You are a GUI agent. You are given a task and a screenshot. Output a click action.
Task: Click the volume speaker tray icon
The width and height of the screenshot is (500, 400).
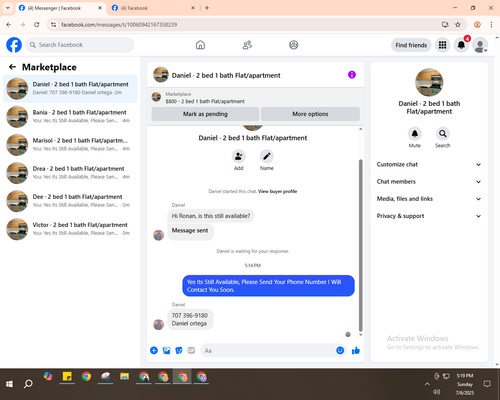(x=437, y=392)
